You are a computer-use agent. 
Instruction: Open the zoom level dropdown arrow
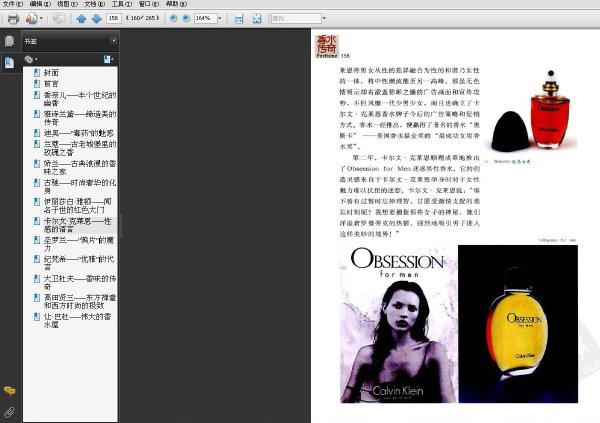click(x=220, y=18)
